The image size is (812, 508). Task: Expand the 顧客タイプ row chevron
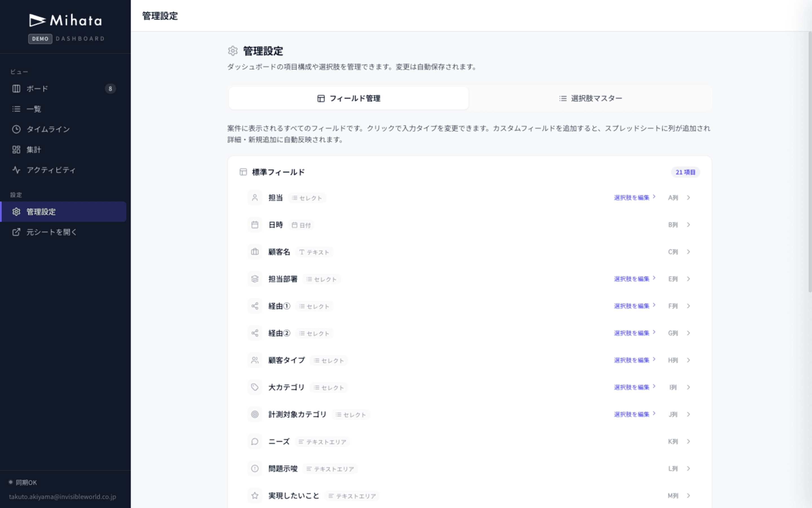pos(689,360)
